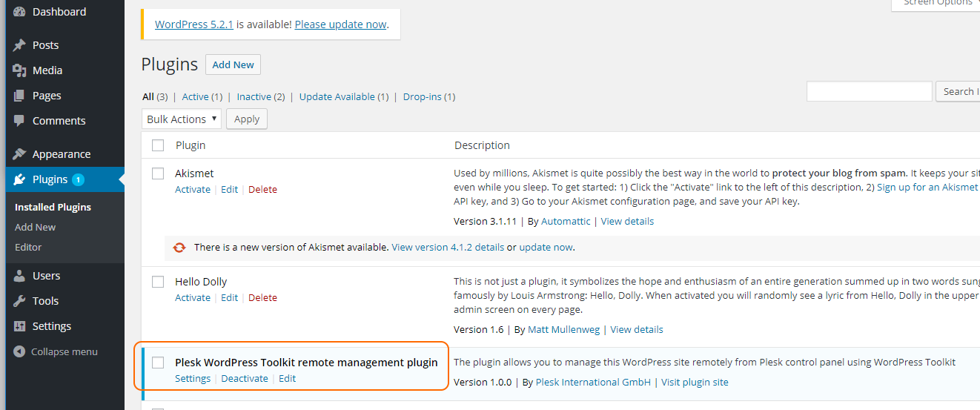Viewport: 980px width, 410px height.
Task: Filter by Update Available plugins
Action: click(337, 96)
